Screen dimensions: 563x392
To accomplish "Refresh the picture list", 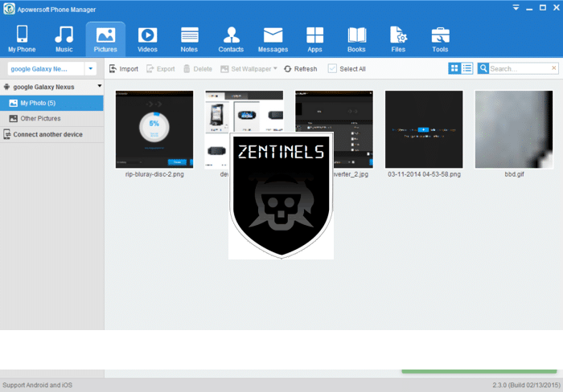I will [x=301, y=69].
